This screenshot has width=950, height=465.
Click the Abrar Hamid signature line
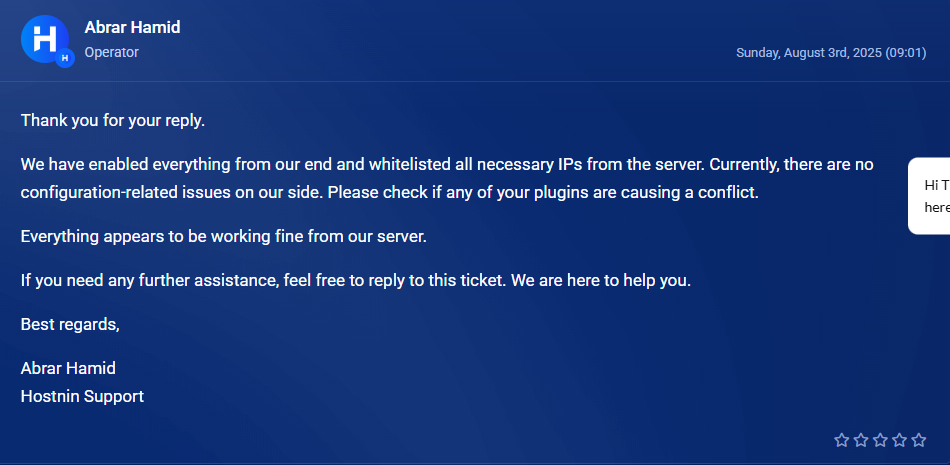point(68,368)
